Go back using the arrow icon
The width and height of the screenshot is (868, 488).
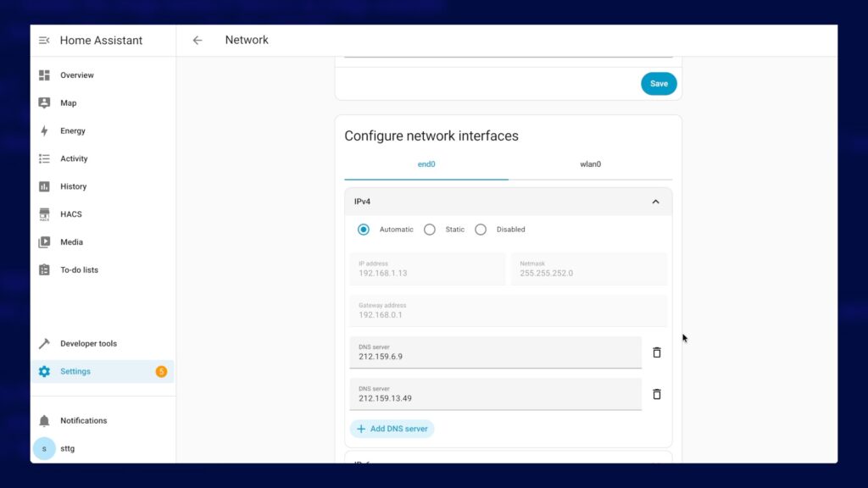point(198,40)
